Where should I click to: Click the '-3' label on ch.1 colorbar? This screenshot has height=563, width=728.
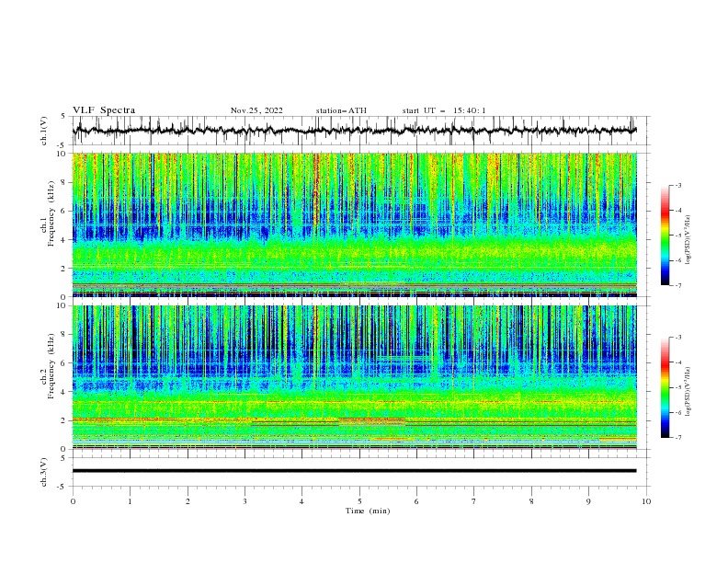(x=678, y=185)
